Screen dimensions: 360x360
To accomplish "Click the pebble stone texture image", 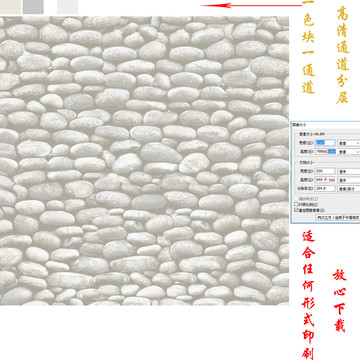I will coord(144,161).
